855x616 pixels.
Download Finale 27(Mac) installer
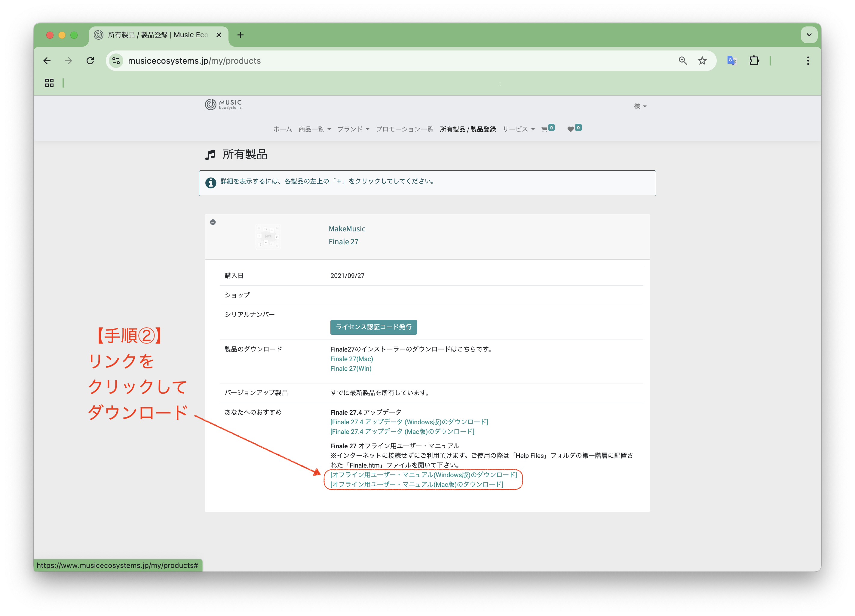point(352,359)
